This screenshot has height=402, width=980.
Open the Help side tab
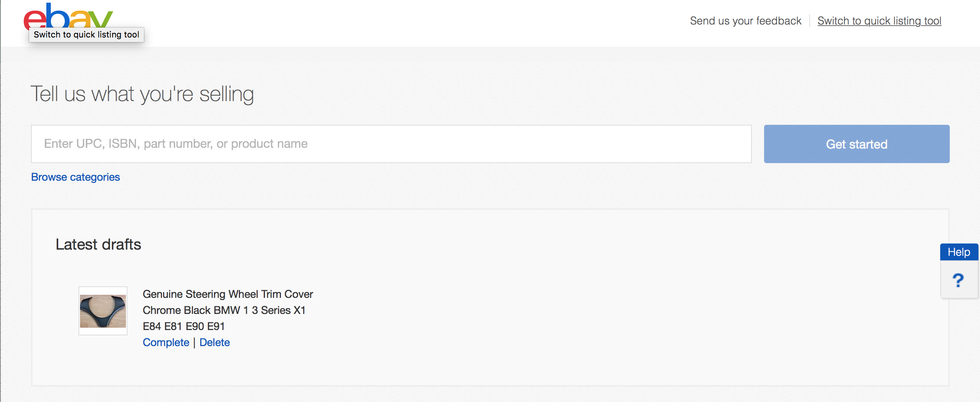(959, 252)
